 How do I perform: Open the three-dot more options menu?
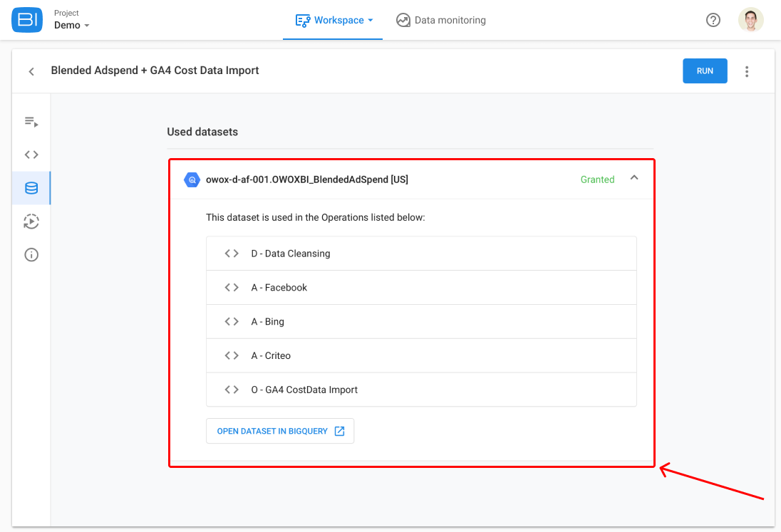coord(747,71)
